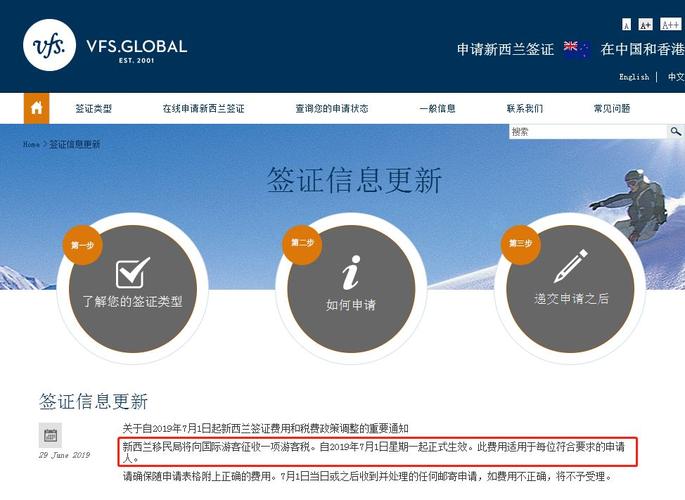Screen dimensions: 685x500
Task: Switch language to 中文
Action: click(676, 77)
